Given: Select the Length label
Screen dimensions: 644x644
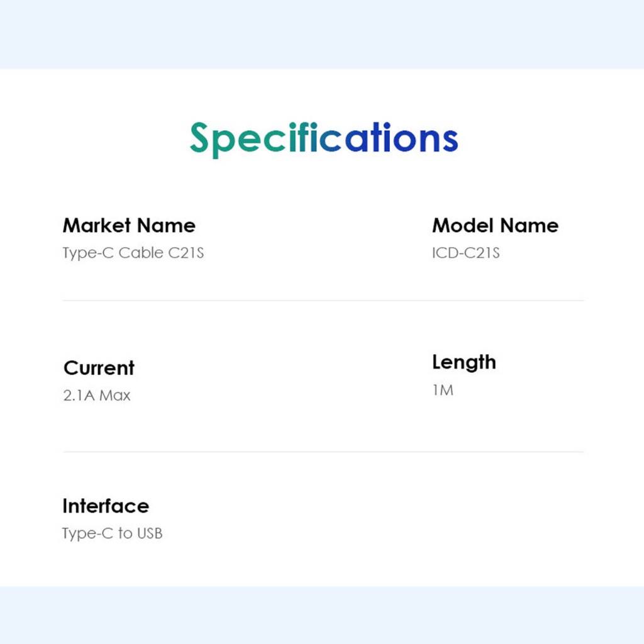Looking at the screenshot, I should pos(464,362).
